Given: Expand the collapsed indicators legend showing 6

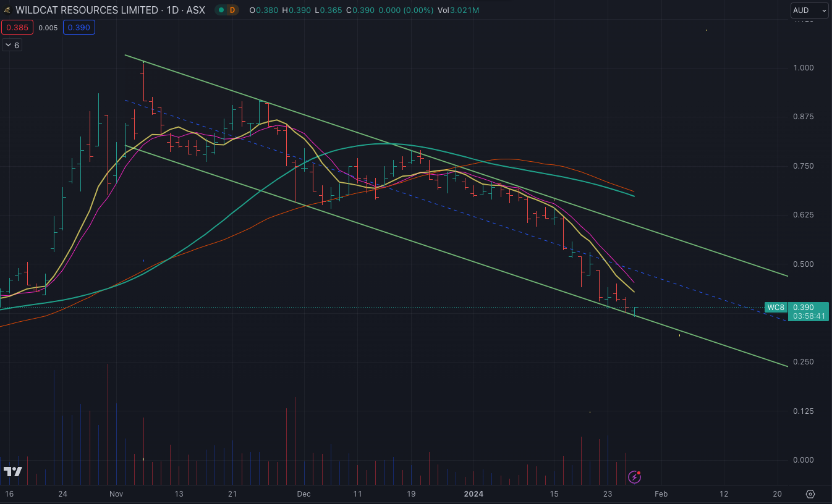Looking at the screenshot, I should pos(12,45).
